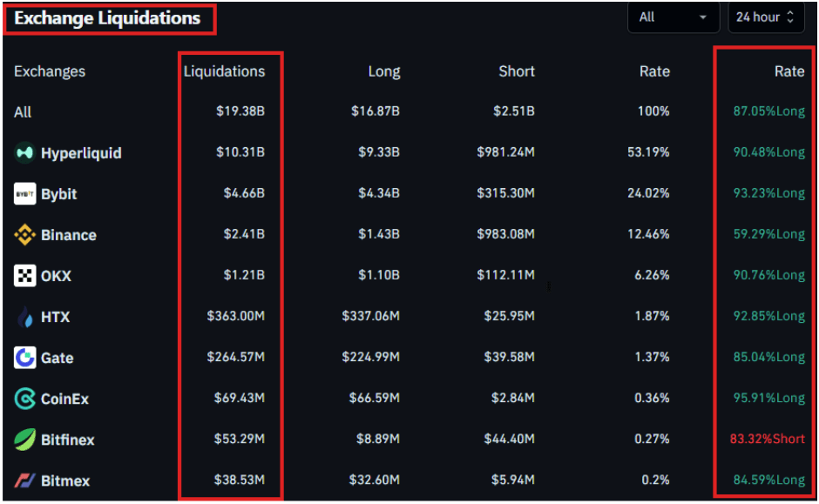Click the HTX exchange logo icon
Image resolution: width=819 pixels, height=504 pixels.
coord(25,317)
